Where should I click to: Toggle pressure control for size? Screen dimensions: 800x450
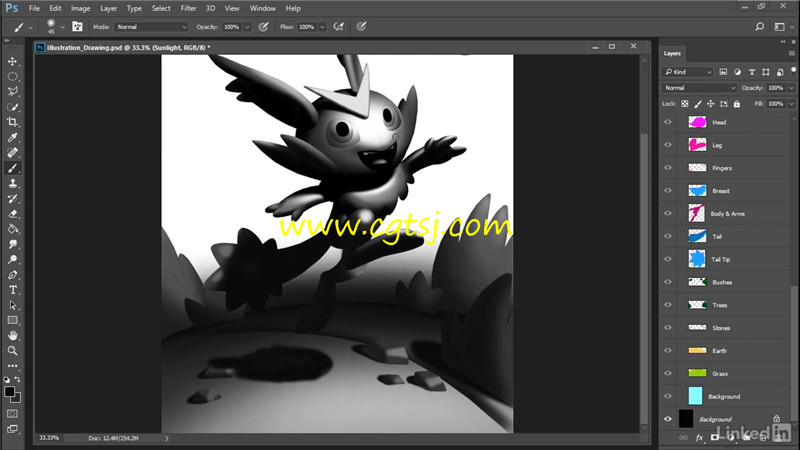[361, 27]
